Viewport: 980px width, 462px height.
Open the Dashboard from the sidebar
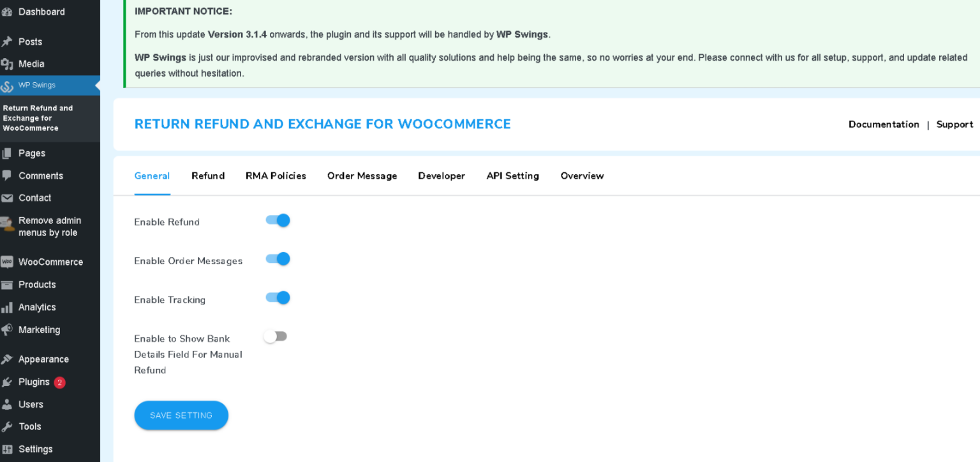(41, 11)
